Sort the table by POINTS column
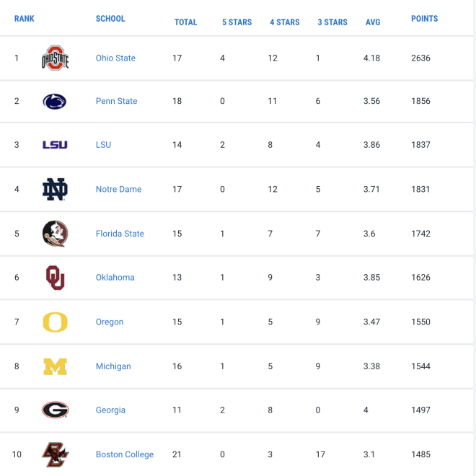 [424, 19]
